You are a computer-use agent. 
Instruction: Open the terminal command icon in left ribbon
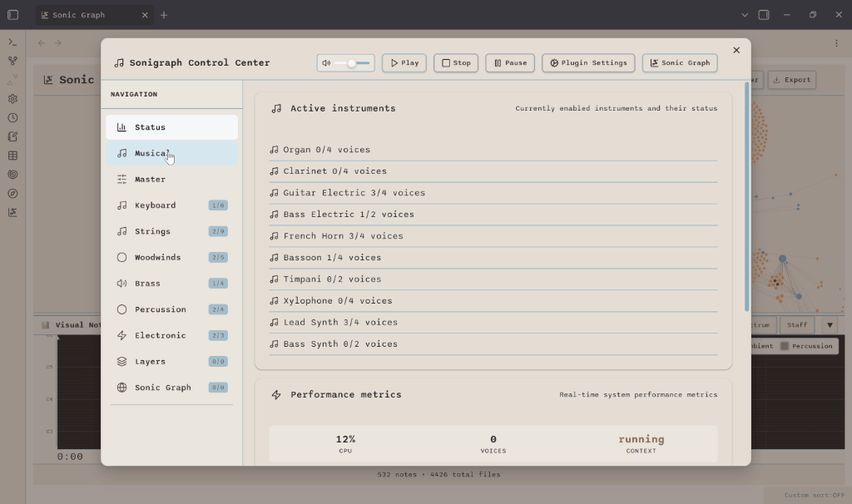(x=12, y=42)
